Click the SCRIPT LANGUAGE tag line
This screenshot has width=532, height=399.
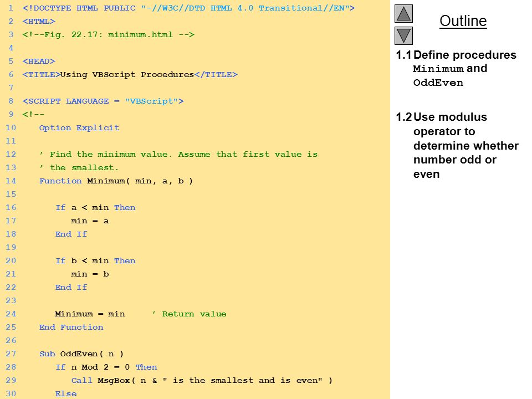[103, 101]
